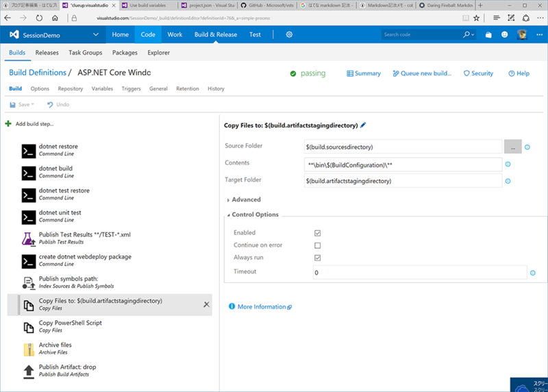The width and height of the screenshot is (548, 392).
Task: Click the Build Definitions breadcrumb link
Action: 38,73
